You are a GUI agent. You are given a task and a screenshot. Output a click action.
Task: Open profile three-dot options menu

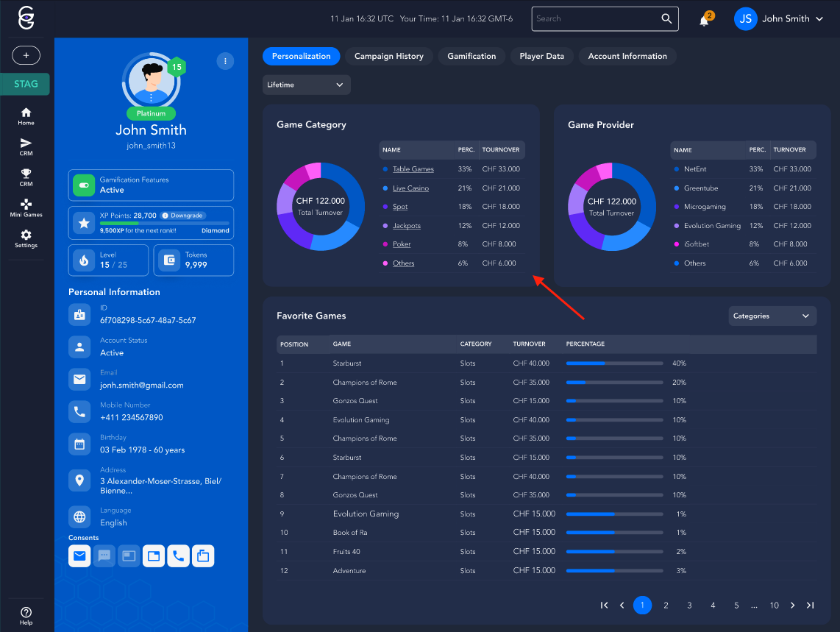(x=225, y=61)
